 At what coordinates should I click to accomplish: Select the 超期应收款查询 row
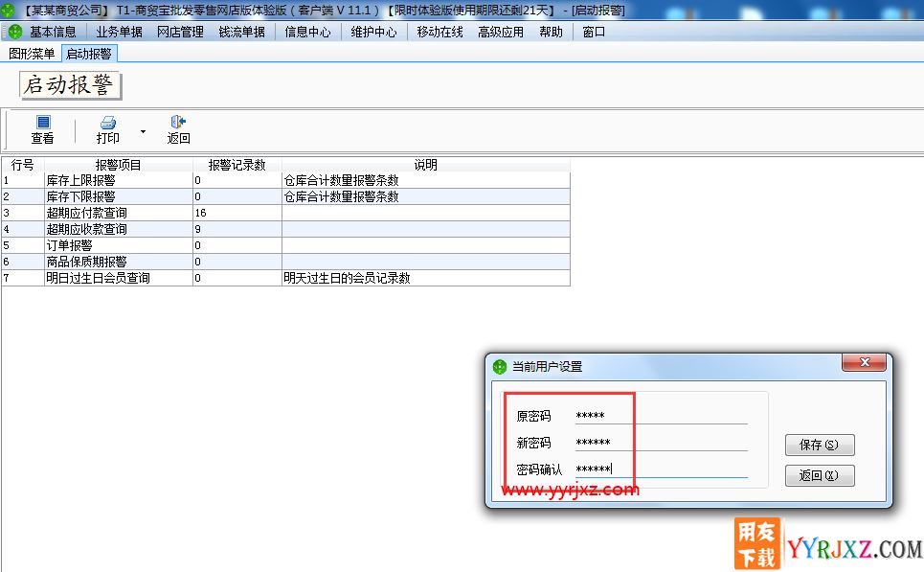pos(285,229)
